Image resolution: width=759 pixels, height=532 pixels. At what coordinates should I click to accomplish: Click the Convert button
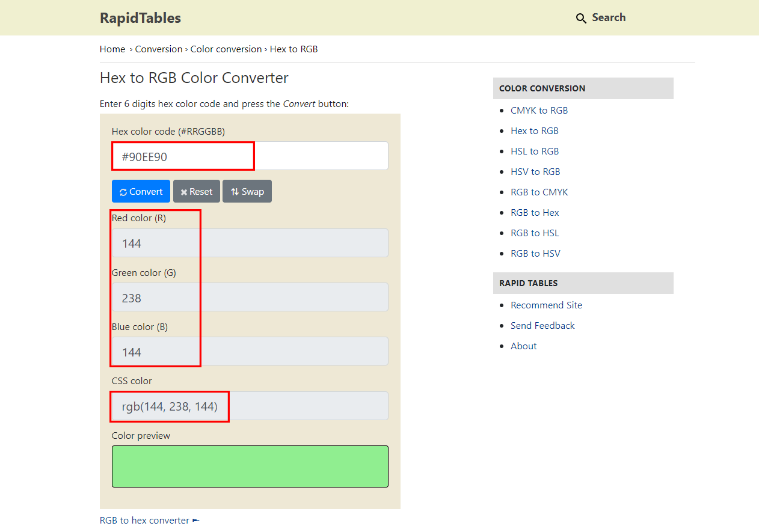(x=141, y=192)
